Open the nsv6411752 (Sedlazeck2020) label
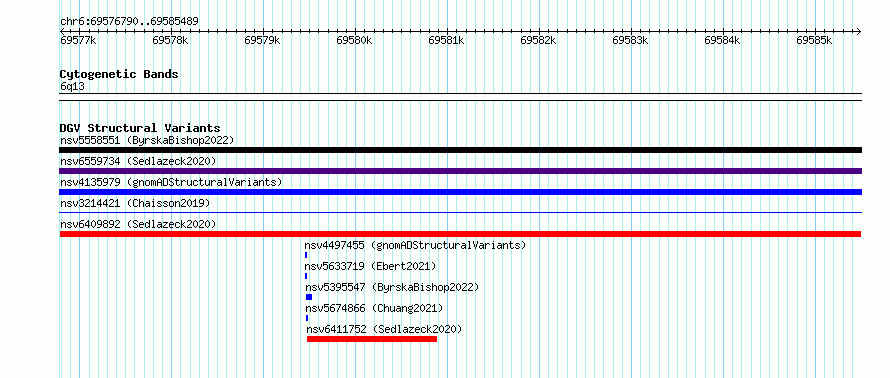The height and width of the screenshot is (378, 890). [384, 329]
